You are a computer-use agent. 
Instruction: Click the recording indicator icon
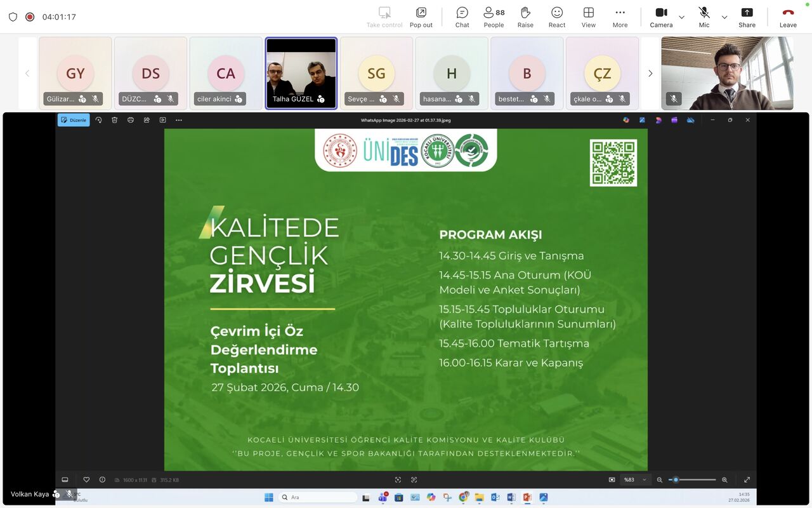[30, 17]
